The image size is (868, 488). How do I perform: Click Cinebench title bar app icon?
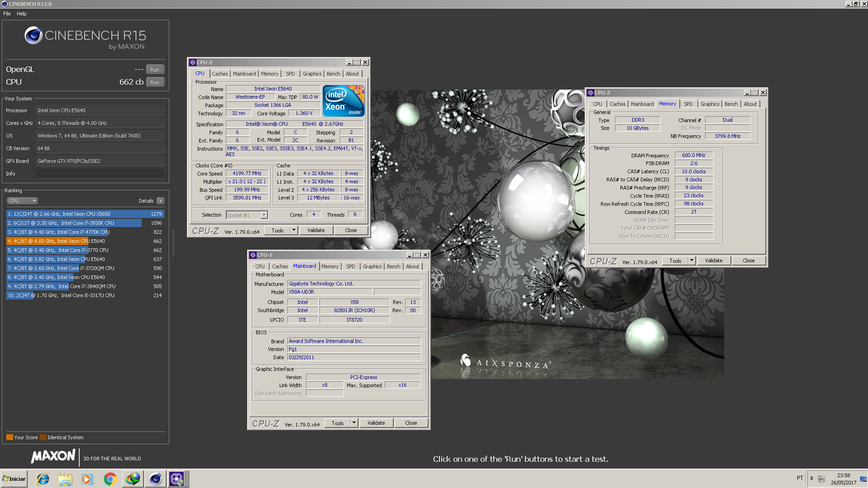[x=4, y=4]
